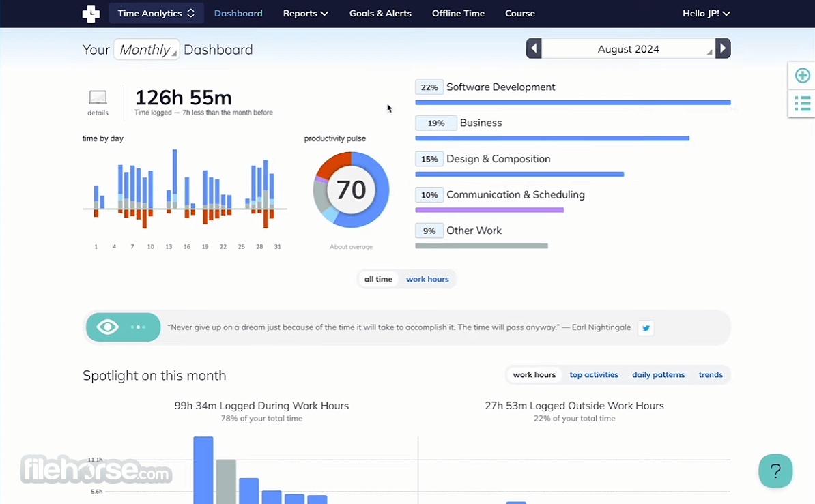Click the RescueTime cross logo
The width and height of the screenshot is (815, 504).
[x=91, y=14]
